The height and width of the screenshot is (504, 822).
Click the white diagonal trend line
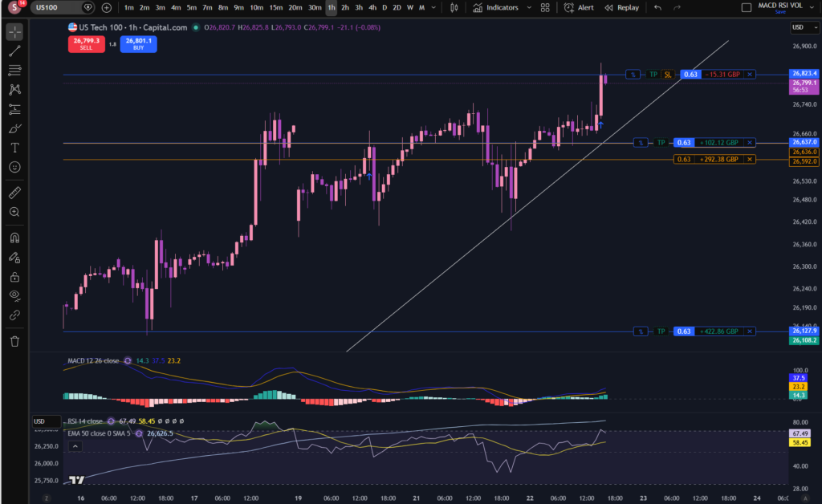pyautogui.click(x=537, y=194)
